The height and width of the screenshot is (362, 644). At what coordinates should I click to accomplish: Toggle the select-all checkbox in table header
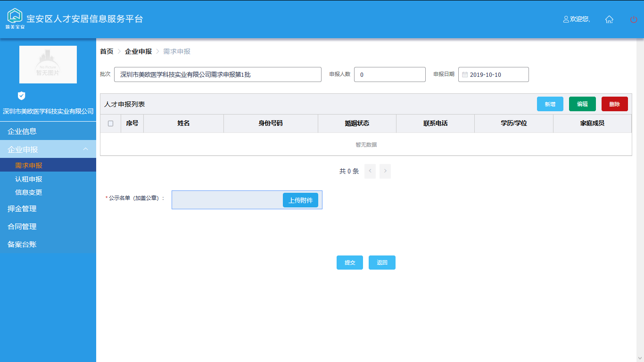pyautogui.click(x=110, y=123)
